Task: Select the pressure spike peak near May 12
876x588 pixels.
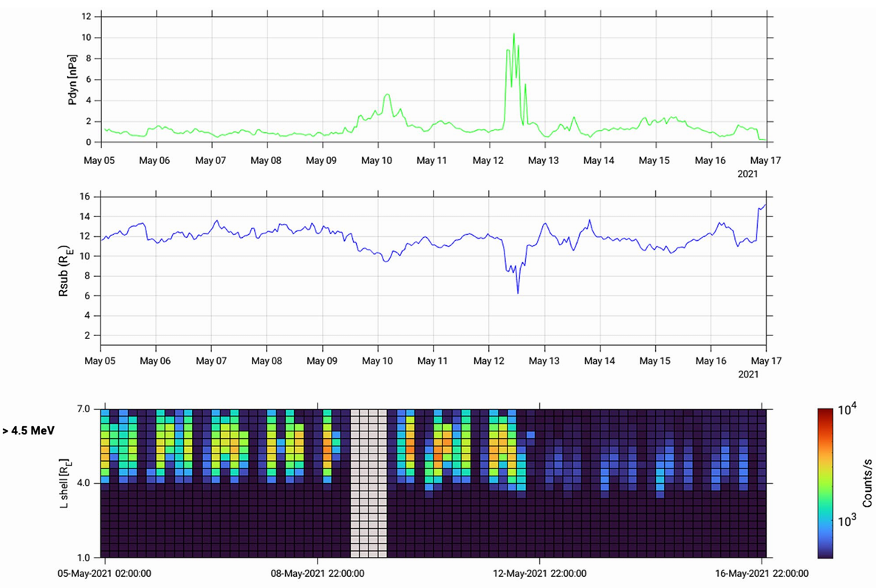Action: (515, 34)
